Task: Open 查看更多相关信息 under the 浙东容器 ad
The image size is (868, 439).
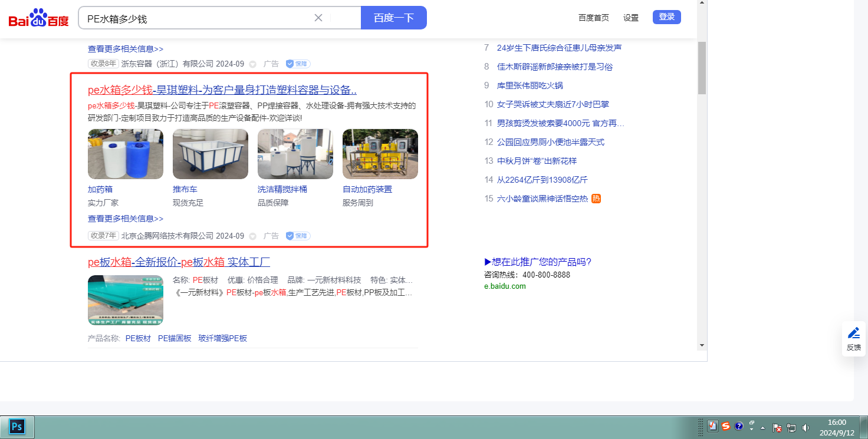Action: (x=126, y=49)
